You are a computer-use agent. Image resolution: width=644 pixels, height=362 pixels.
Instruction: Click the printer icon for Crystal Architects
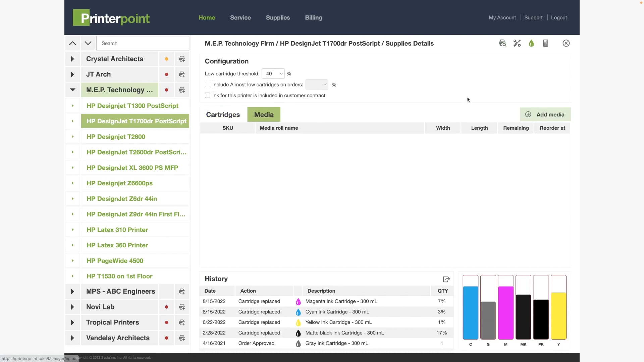pos(182,59)
